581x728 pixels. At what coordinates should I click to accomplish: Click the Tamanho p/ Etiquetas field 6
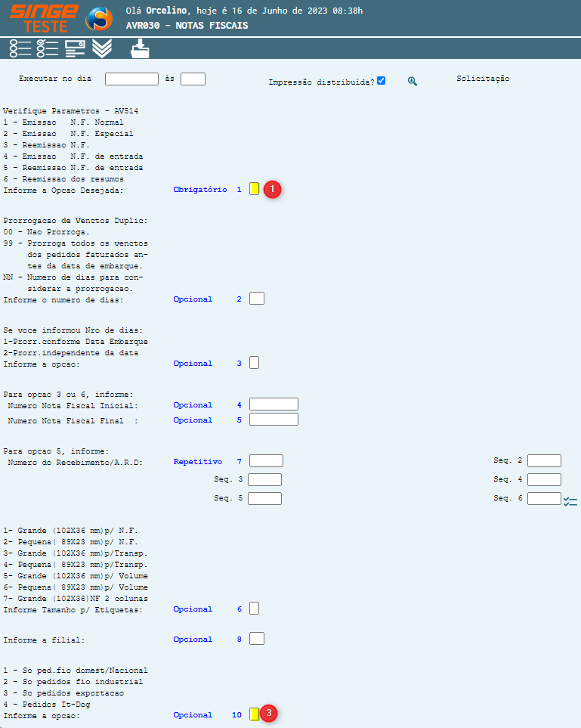tap(255, 609)
